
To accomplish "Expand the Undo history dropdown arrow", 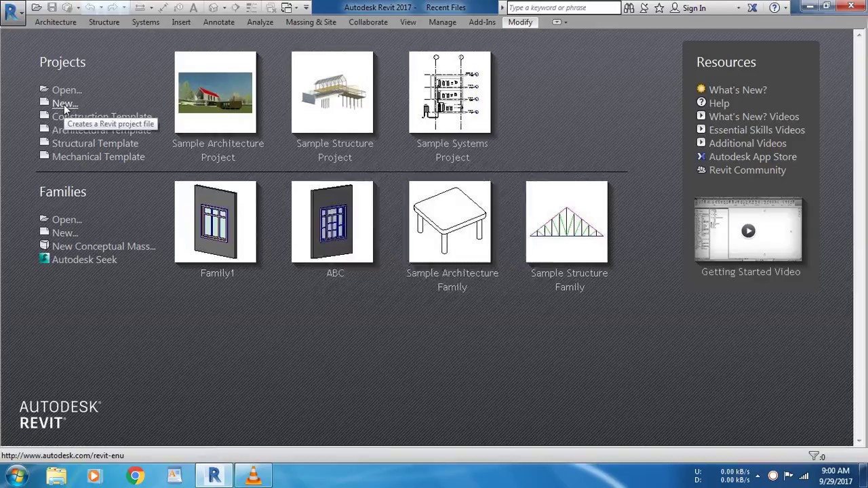I will (x=101, y=7).
